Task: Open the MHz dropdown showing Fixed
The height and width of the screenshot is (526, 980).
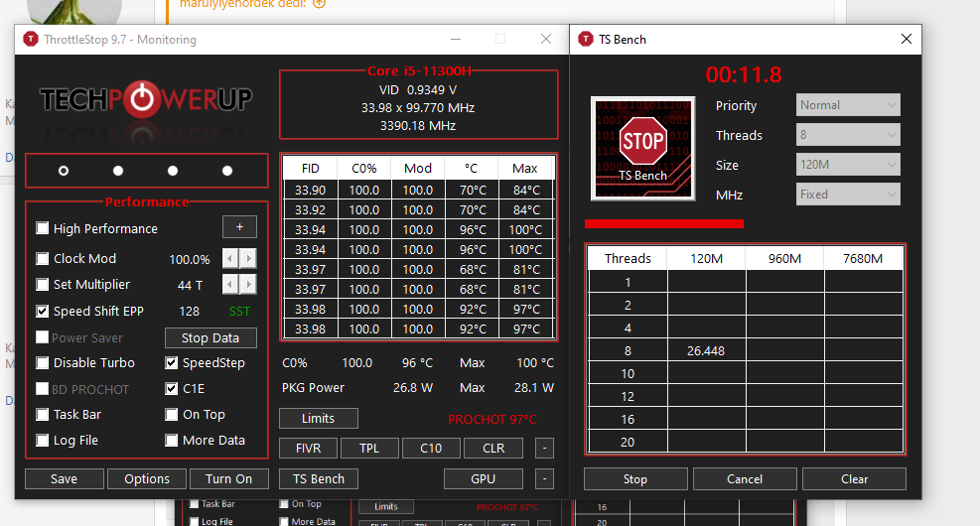Action: coord(848,195)
